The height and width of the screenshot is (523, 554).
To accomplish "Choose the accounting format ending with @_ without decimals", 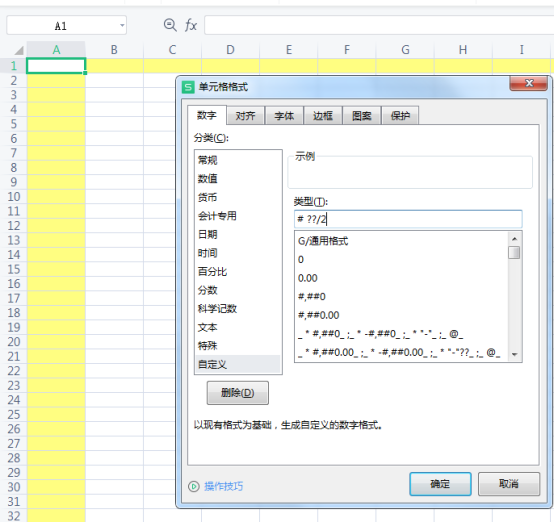I will [402, 334].
